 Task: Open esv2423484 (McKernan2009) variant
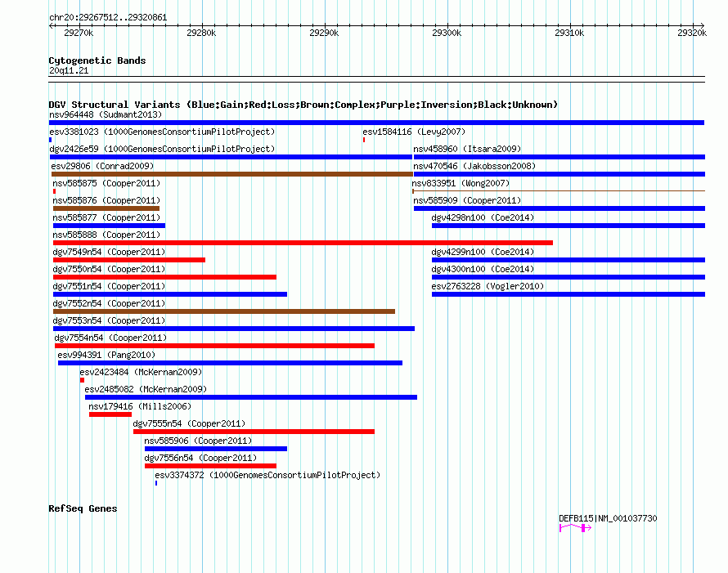(x=141, y=372)
